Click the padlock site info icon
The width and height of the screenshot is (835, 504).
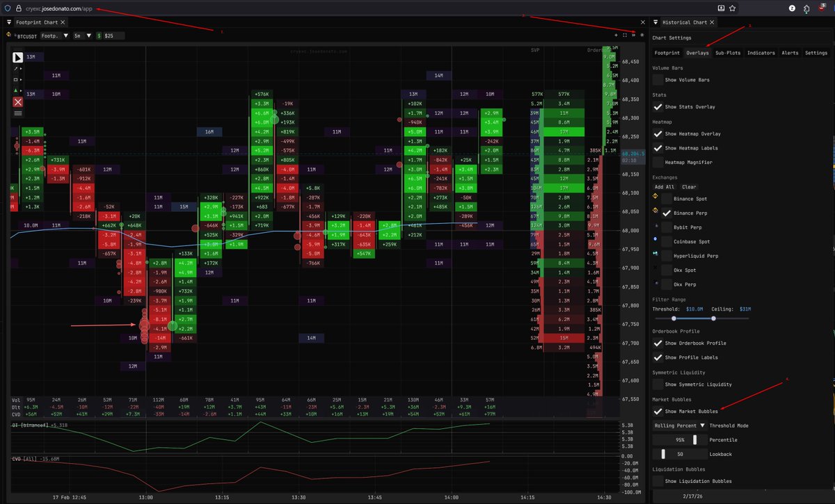click(19, 8)
